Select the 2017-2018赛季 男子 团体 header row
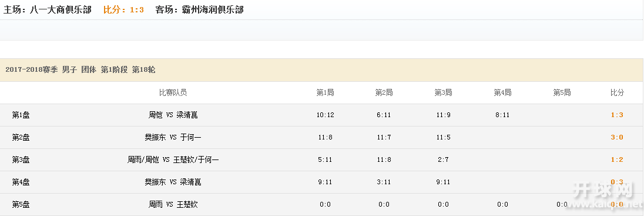The image size is (644, 216). 321,70
